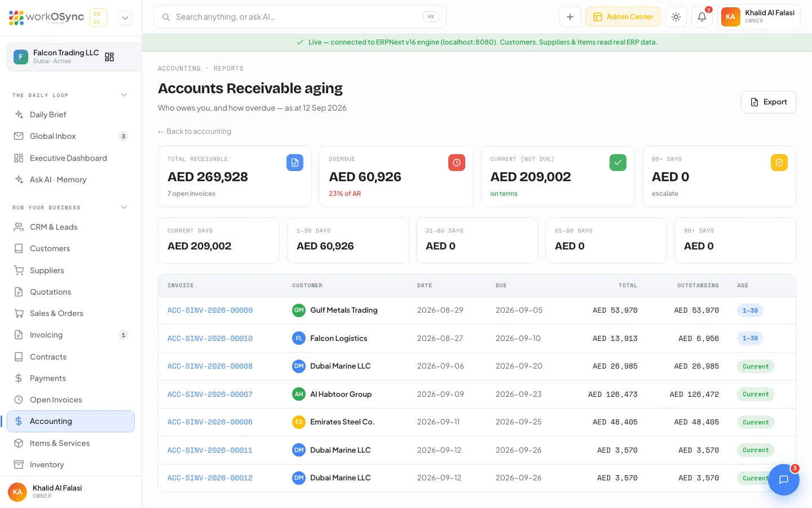Click the FL avatar for Falcon Logistics
This screenshot has width=812, height=508.
click(299, 339)
